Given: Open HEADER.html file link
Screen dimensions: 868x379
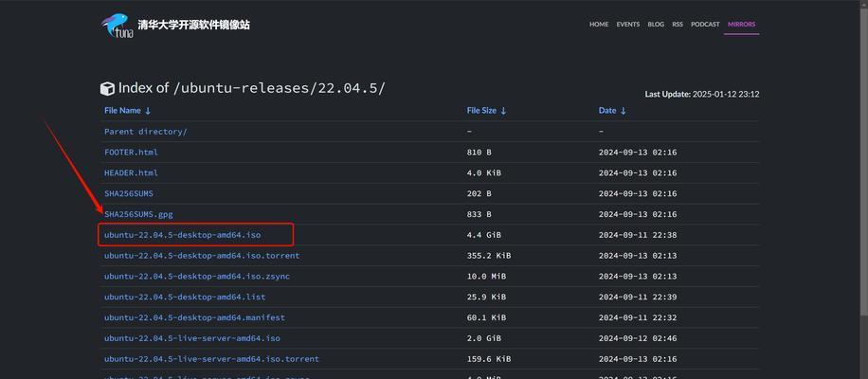Looking at the screenshot, I should coord(131,172).
